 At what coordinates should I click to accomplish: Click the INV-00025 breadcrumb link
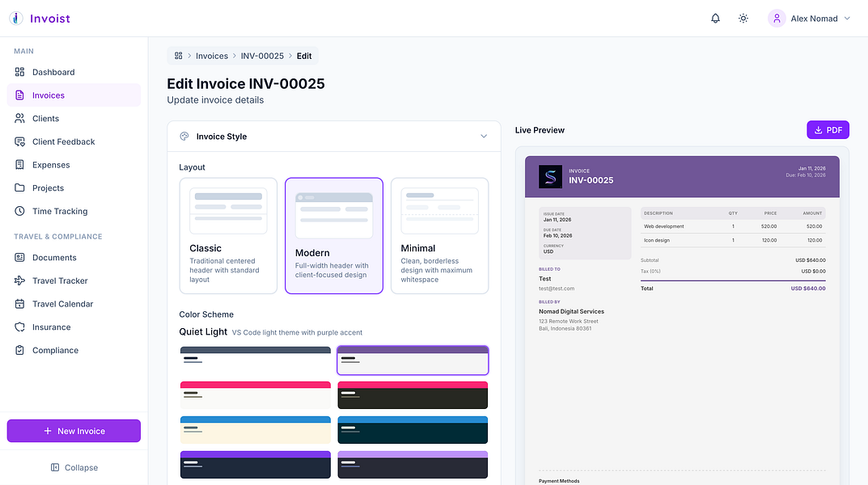coord(262,56)
